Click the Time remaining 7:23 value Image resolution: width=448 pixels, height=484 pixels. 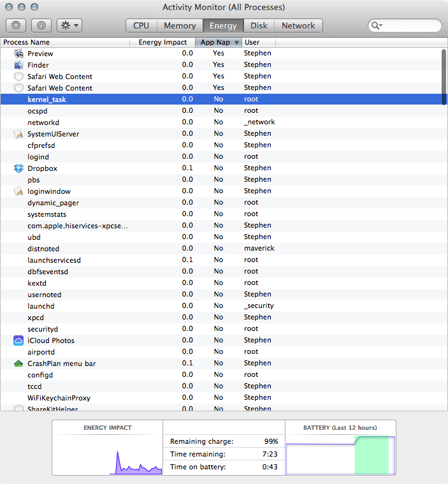click(270, 454)
